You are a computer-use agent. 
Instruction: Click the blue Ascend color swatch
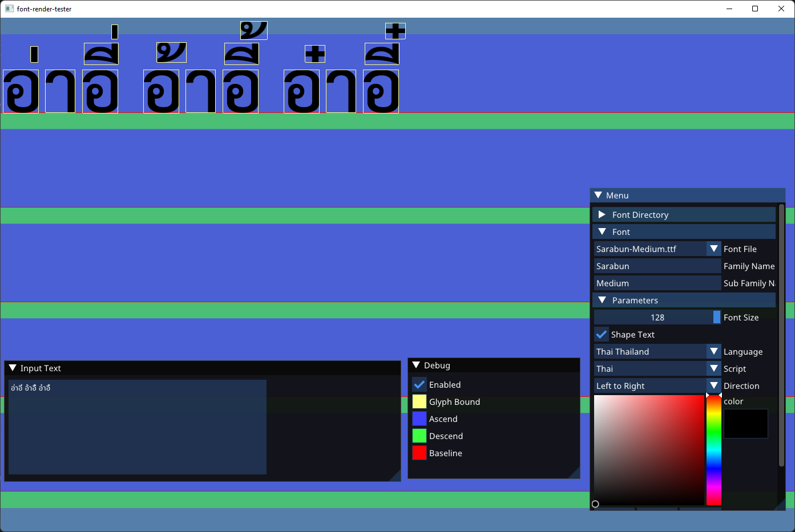[419, 419]
